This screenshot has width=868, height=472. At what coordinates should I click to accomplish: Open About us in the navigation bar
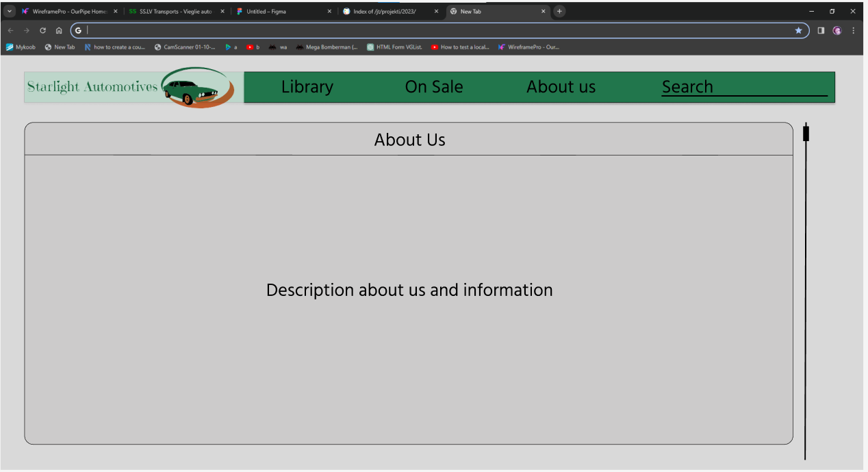tap(561, 87)
